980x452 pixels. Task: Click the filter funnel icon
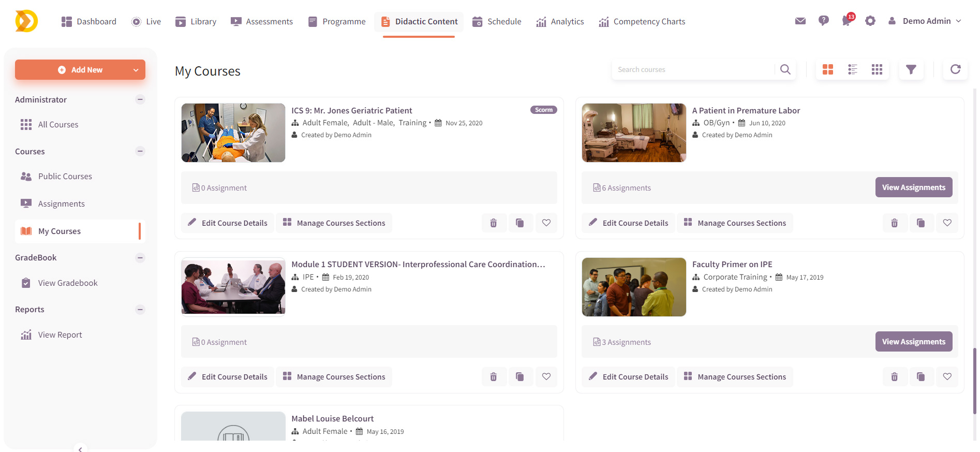click(x=911, y=69)
